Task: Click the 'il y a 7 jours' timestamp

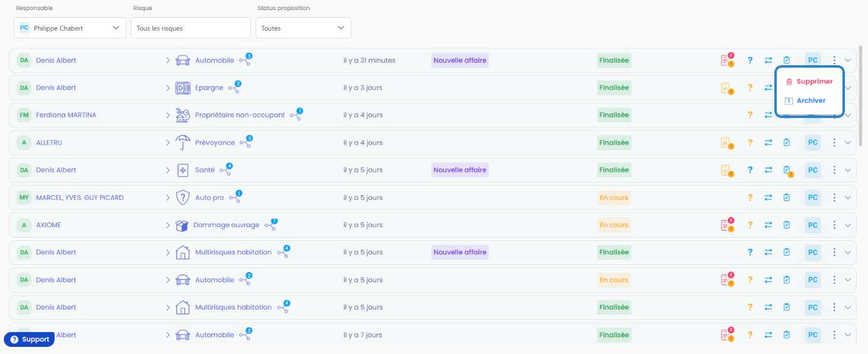Action: [x=363, y=335]
